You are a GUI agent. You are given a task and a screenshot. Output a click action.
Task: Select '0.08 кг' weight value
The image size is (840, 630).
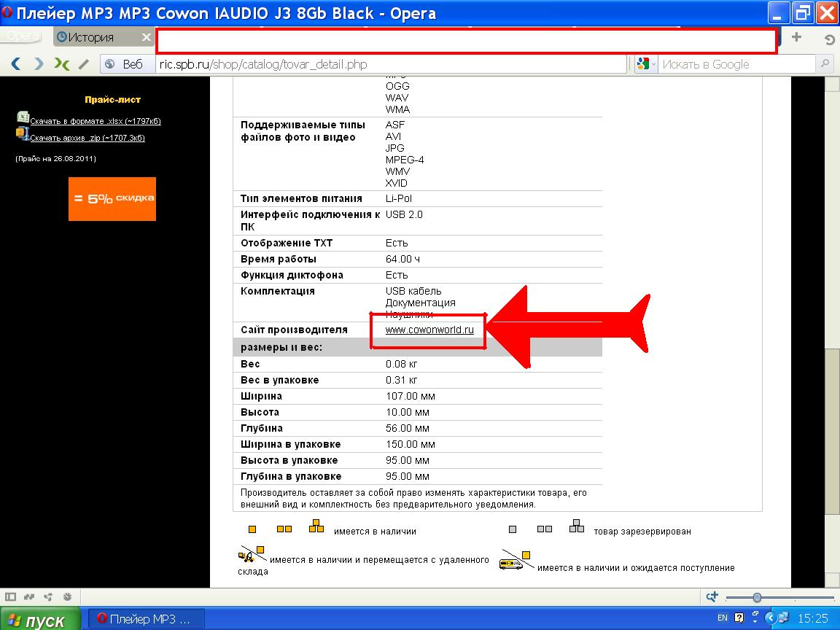click(401, 364)
